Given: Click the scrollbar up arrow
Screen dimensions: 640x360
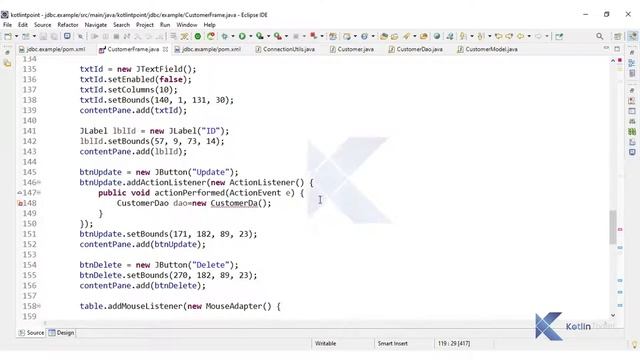Looking at the screenshot, I should point(613,60).
